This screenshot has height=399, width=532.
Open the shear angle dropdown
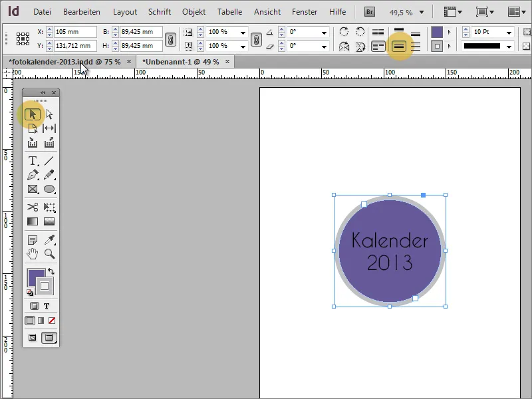pos(324,47)
